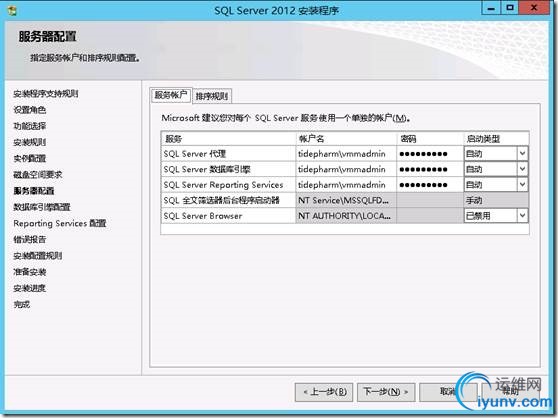Click the password field for SQL Server 数据库引擎
Screen dimensions: 558x418
[430, 169]
